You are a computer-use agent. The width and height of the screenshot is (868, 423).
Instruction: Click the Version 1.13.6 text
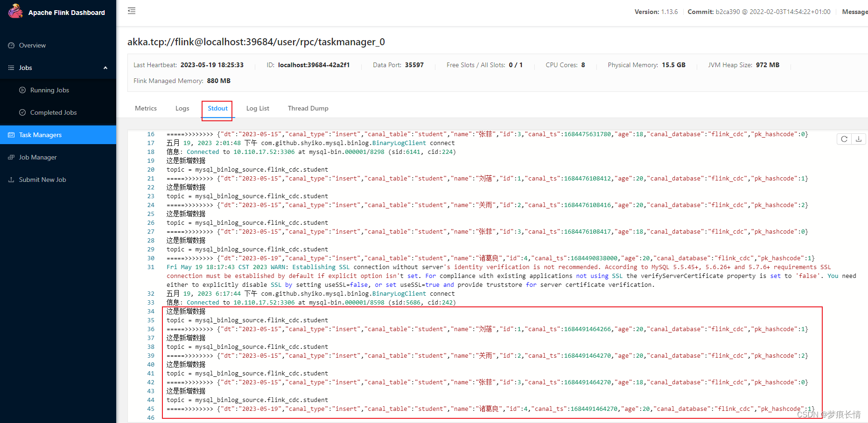coord(656,12)
